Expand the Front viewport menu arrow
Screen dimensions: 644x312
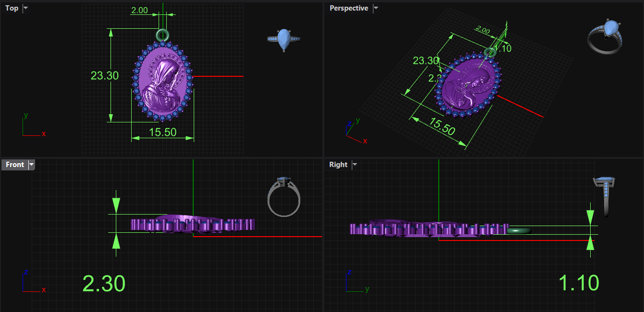click(32, 165)
